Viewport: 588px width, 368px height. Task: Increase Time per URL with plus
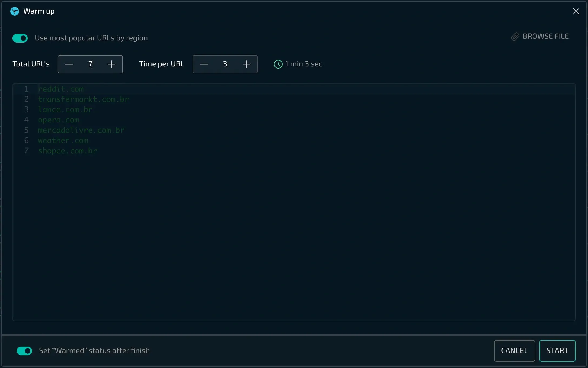click(x=246, y=64)
